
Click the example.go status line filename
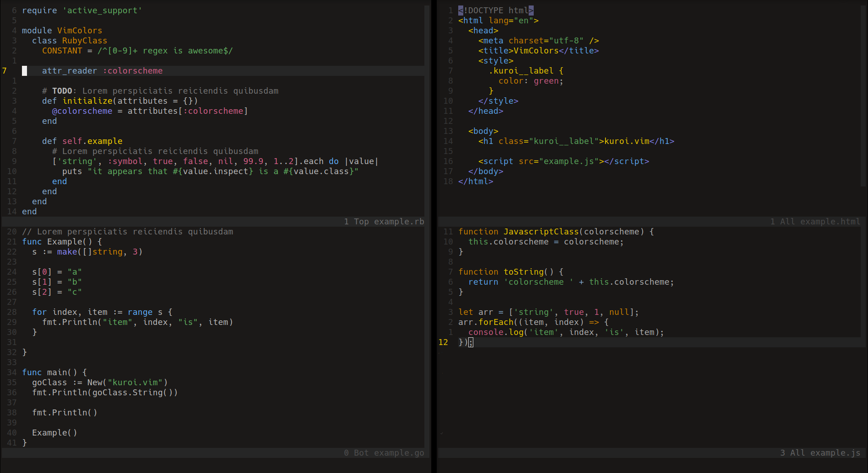coord(399,453)
